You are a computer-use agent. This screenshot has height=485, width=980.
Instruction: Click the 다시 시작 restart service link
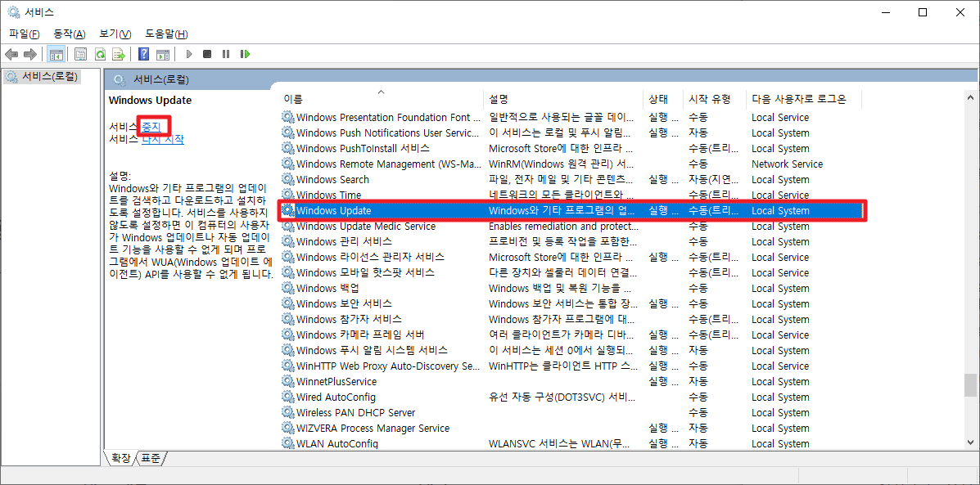[162, 139]
